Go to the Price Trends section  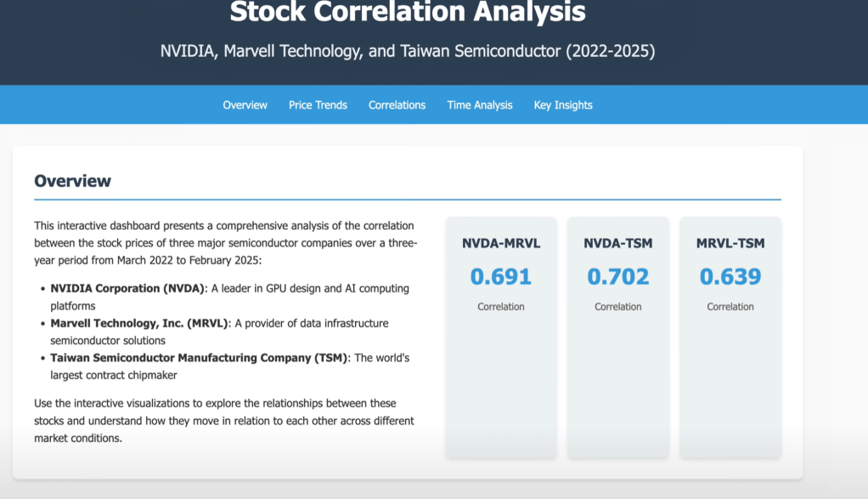coord(318,105)
